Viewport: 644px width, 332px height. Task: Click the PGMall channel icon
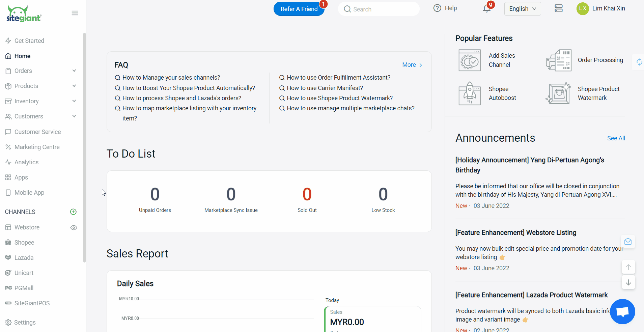tap(8, 288)
